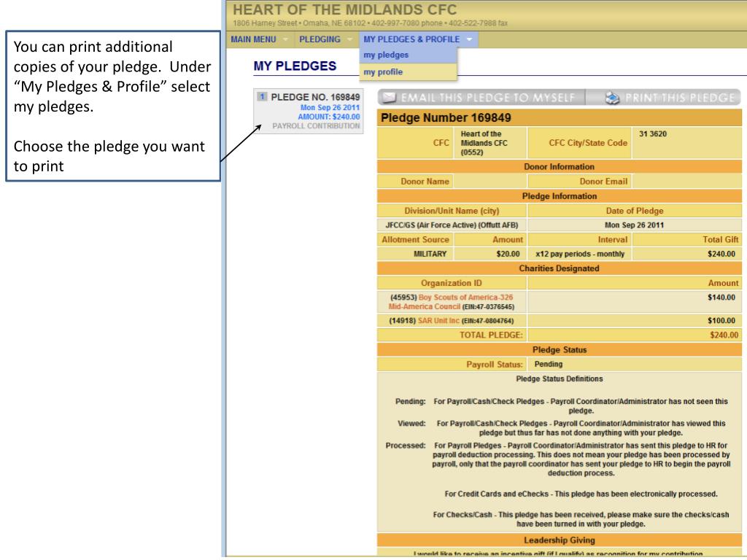Open the MAIN MENU item

coord(253,39)
